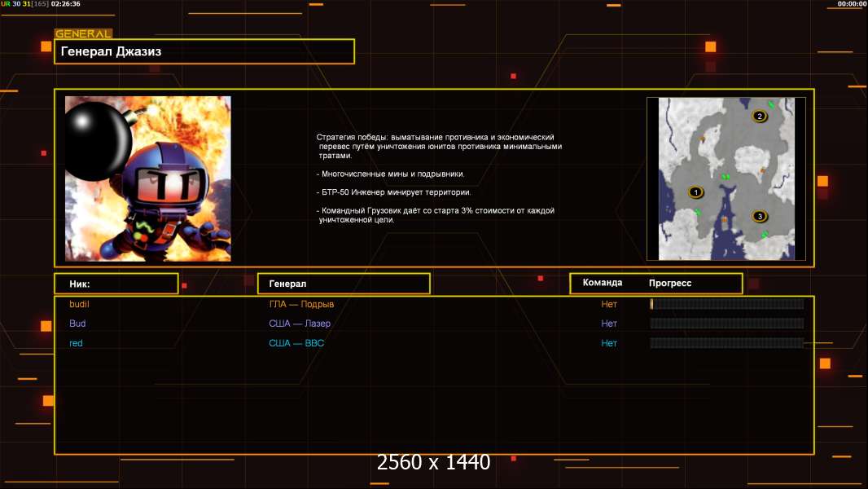This screenshot has width=868, height=489.
Task: Click the Ник: column header
Action: pyautogui.click(x=116, y=284)
